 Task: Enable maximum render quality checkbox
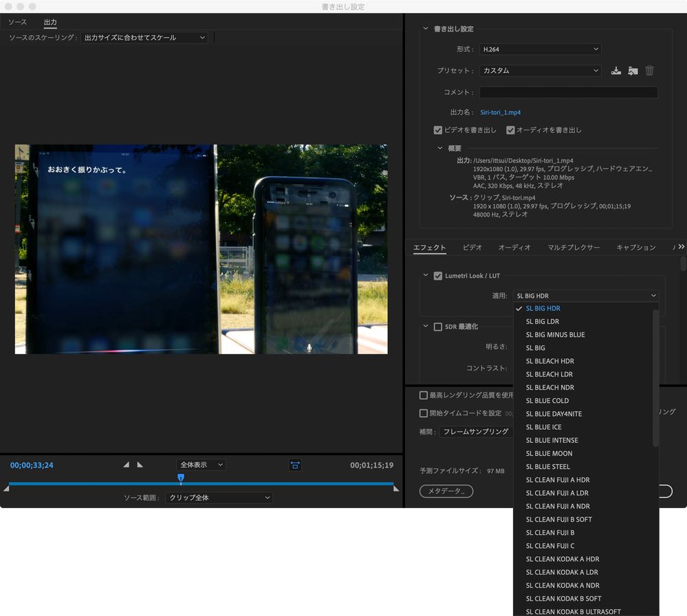click(423, 395)
